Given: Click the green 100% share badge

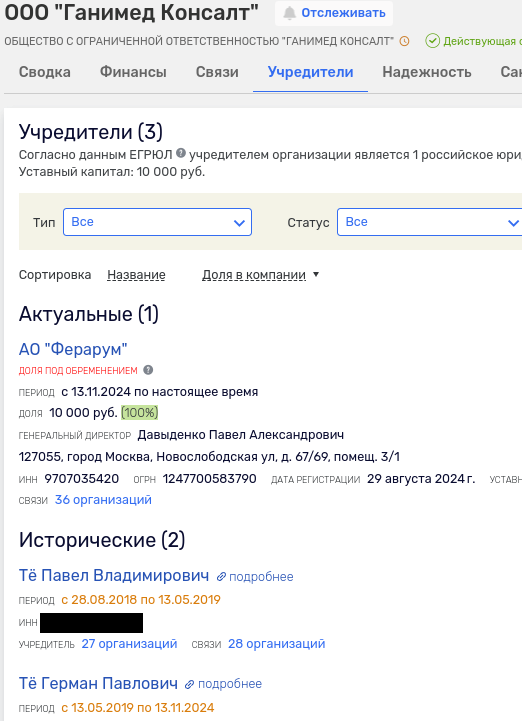Looking at the screenshot, I should click(140, 413).
